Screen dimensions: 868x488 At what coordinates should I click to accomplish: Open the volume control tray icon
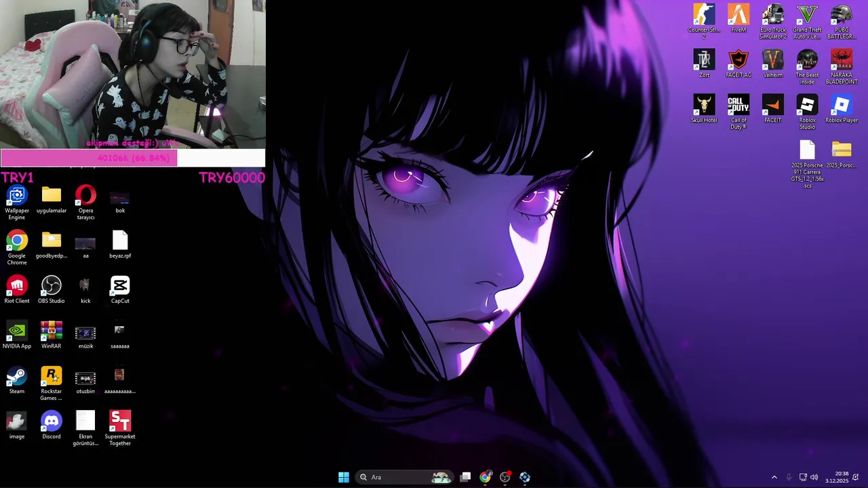(x=814, y=477)
